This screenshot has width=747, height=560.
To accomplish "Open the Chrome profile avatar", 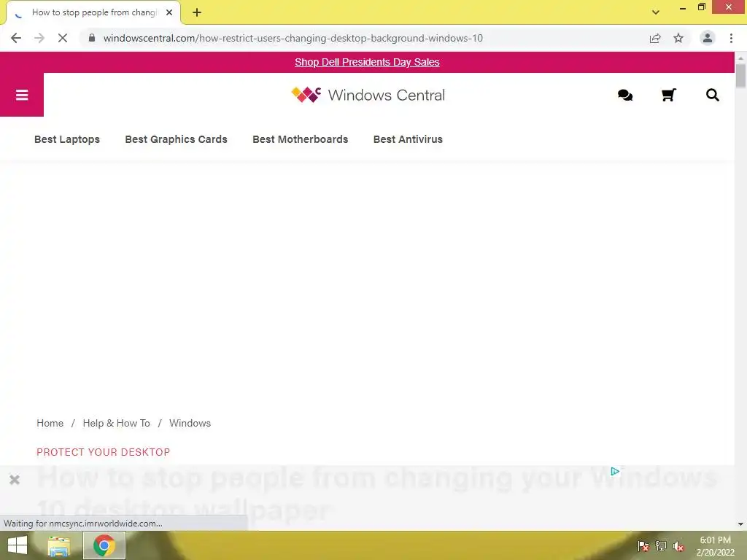I will point(708,38).
